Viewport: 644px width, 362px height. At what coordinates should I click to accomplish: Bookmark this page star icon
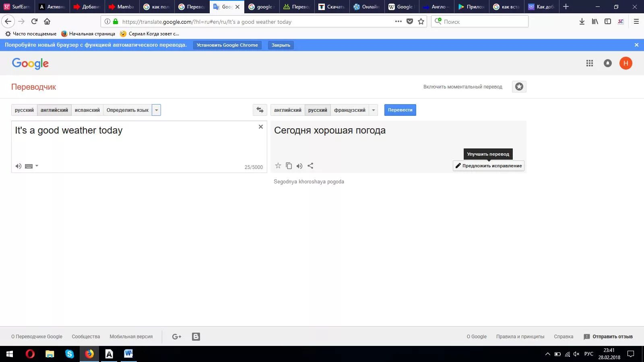pos(421,22)
